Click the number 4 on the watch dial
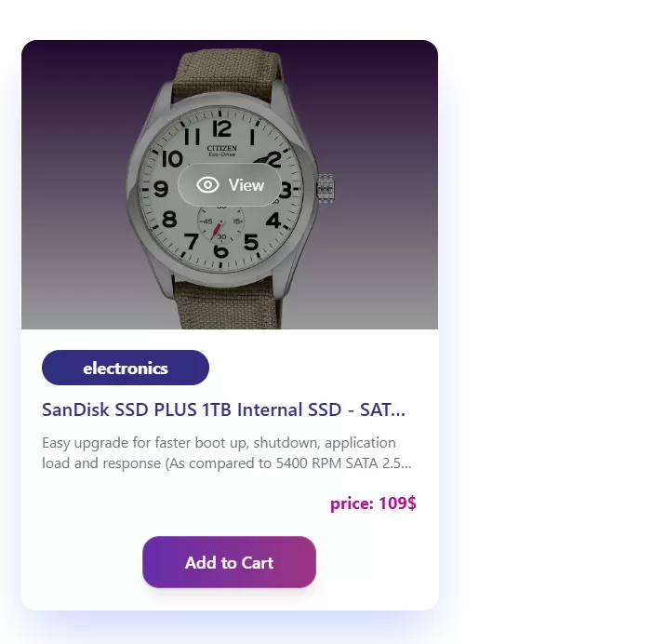652x644 pixels. click(273, 221)
